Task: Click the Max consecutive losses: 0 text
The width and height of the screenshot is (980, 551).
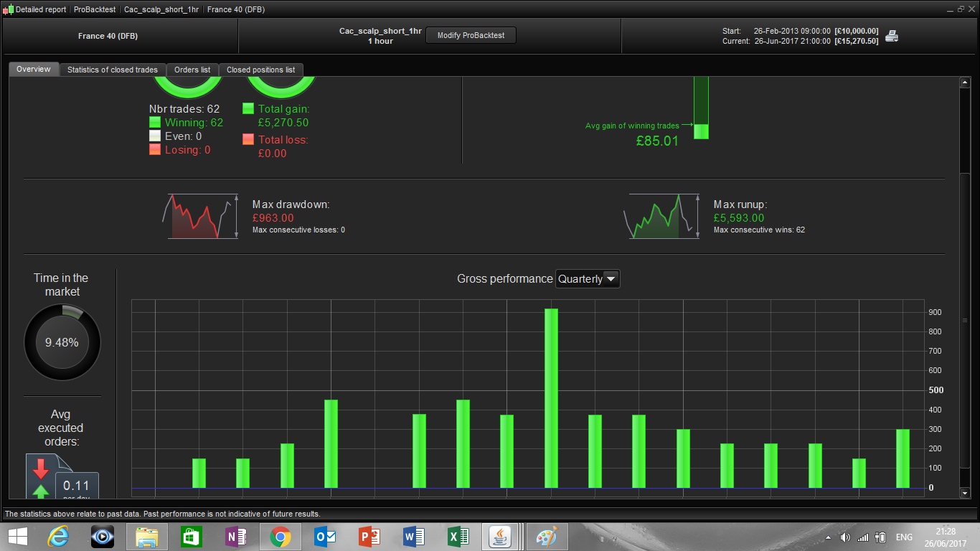Action: [298, 230]
